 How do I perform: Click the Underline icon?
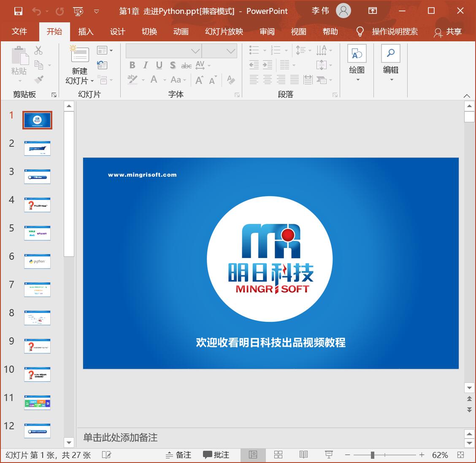pos(159,65)
